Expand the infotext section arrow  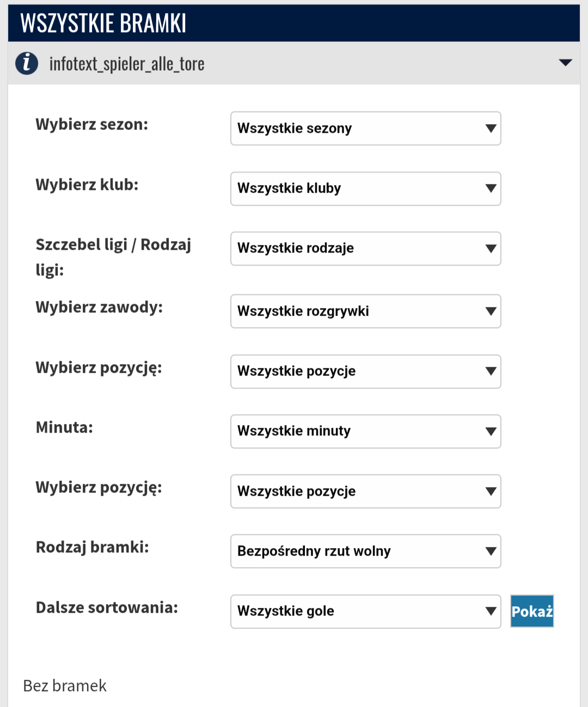[x=566, y=63]
